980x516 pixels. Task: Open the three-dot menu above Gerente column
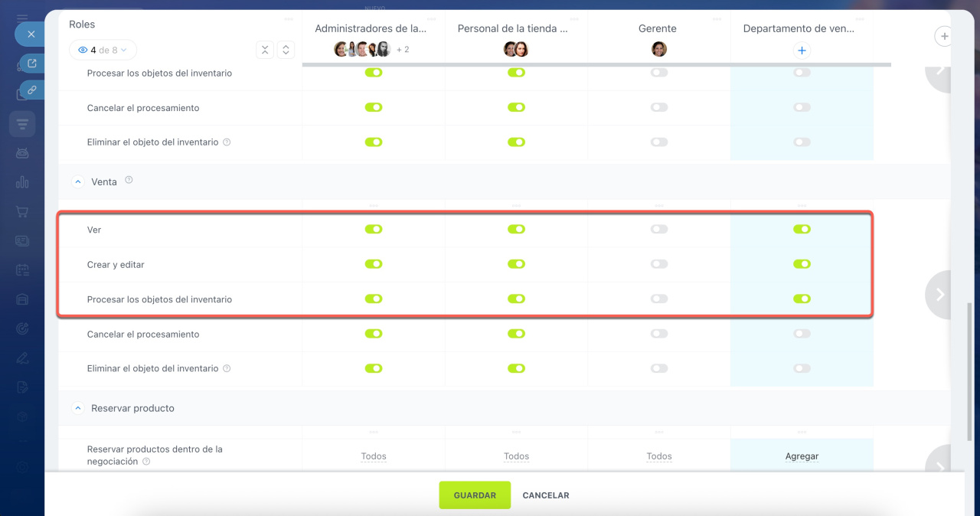(659, 18)
